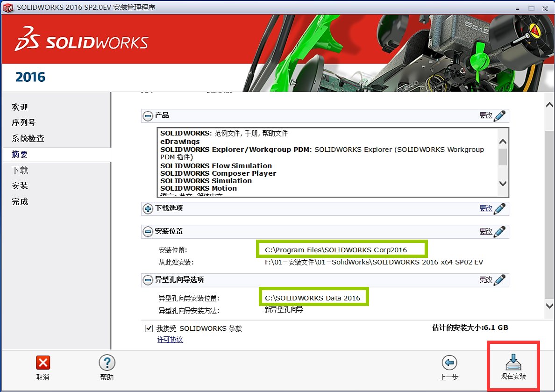Open the 许可协议 link

click(170, 340)
